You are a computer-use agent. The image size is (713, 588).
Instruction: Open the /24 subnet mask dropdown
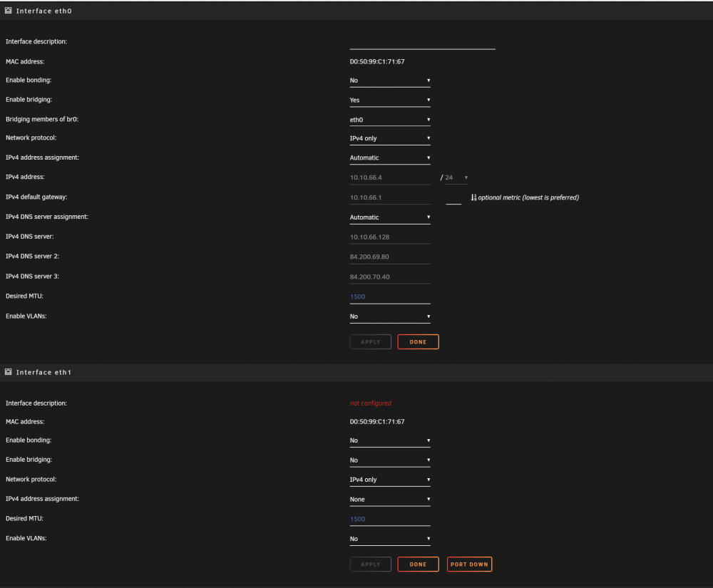click(456, 177)
